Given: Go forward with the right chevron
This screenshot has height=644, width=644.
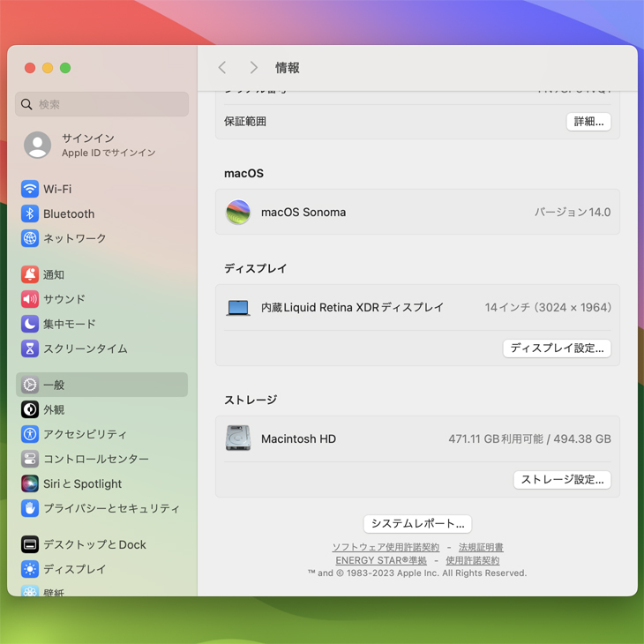Looking at the screenshot, I should (x=254, y=68).
